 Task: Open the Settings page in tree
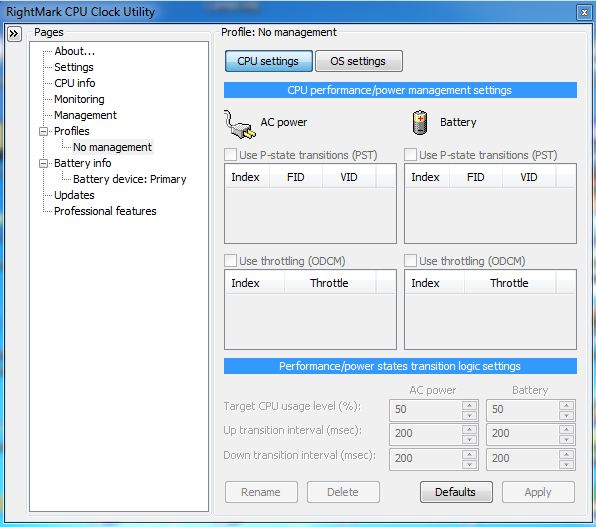click(x=74, y=67)
